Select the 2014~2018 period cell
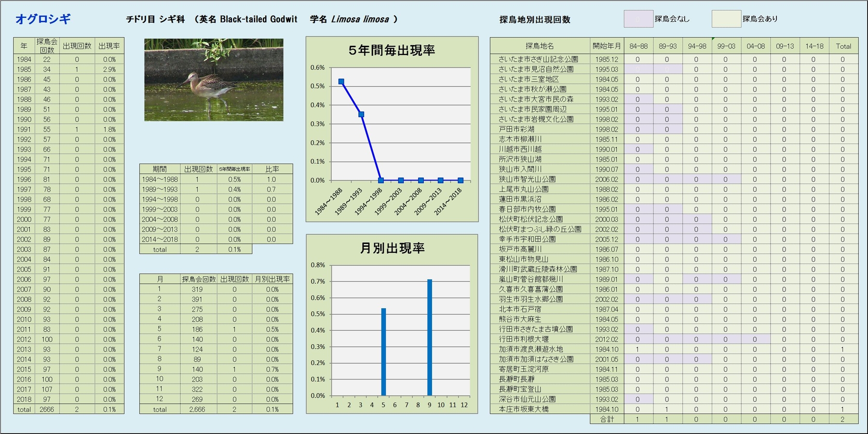The image size is (868, 434). (160, 239)
